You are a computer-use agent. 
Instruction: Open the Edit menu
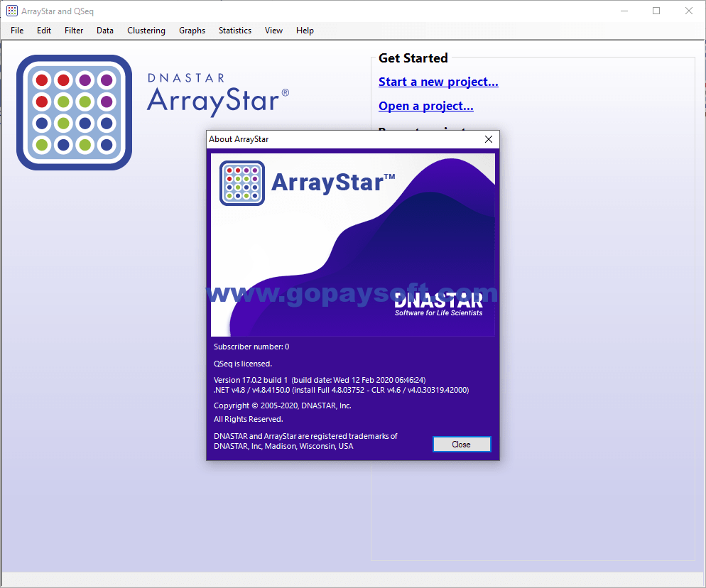coord(43,31)
